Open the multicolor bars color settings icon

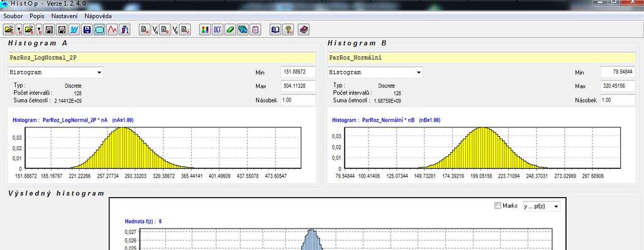(x=205, y=30)
